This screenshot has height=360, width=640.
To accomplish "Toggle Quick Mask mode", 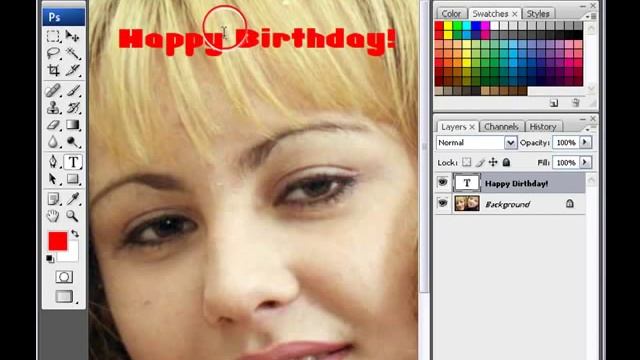I will [x=64, y=277].
